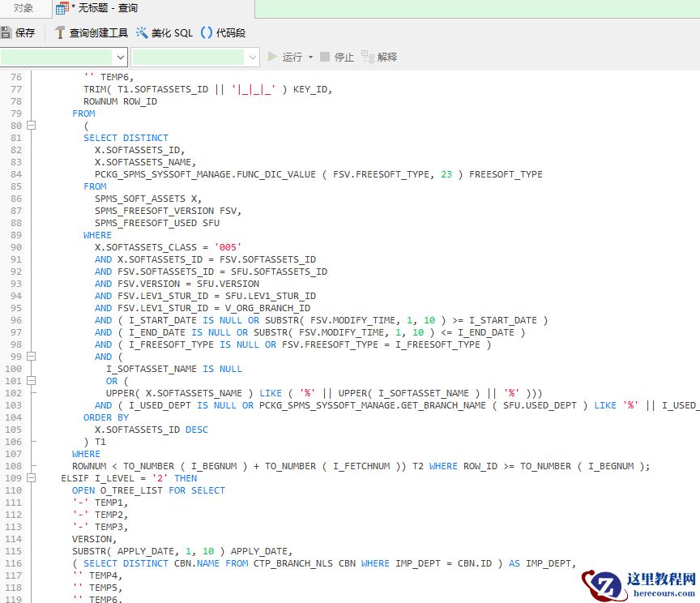Screen dimensions: 700x603
Task: Collapse code fold at line 80
Action: (32, 126)
